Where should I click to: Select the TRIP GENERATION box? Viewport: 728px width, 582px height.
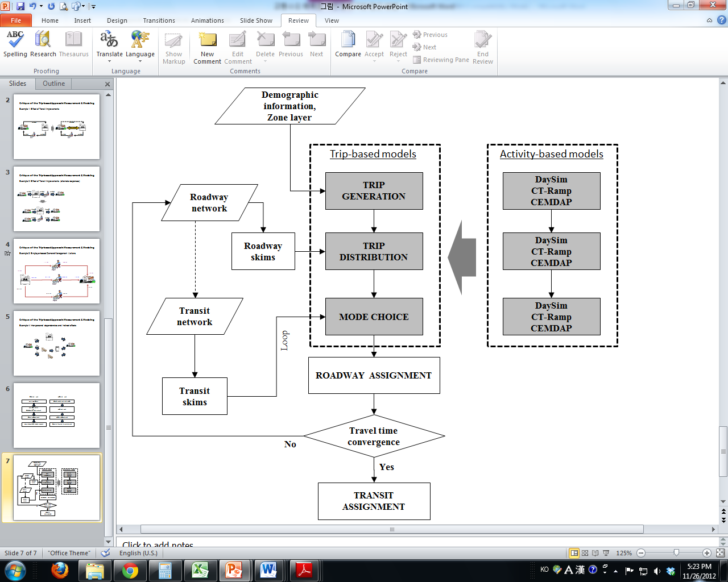(374, 191)
